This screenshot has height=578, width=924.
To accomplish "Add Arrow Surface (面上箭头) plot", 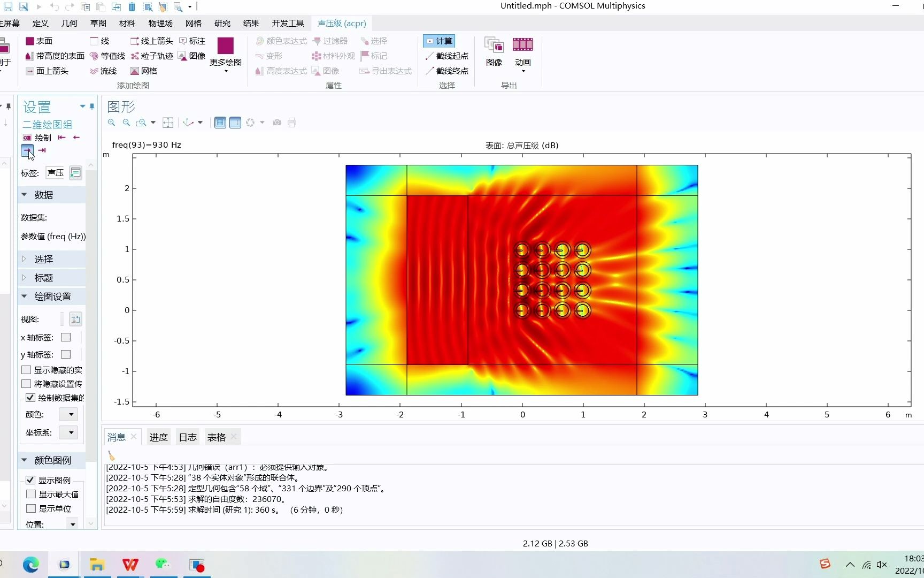I will (47, 71).
